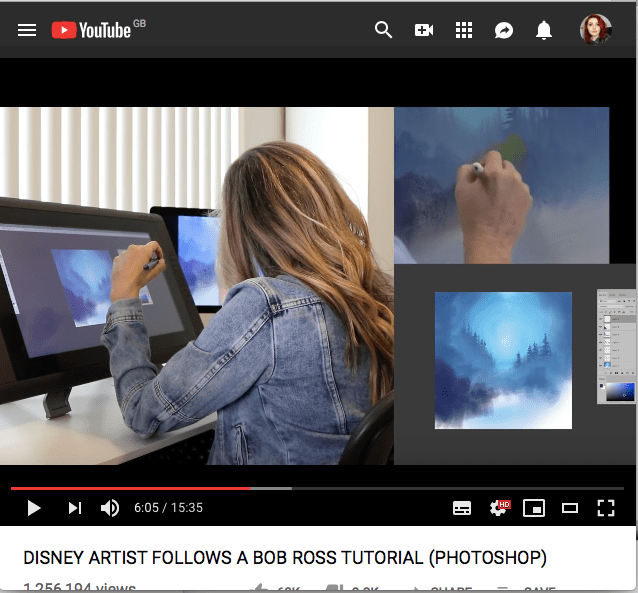
Task: Enable miniplayer mode
Action: pos(534,508)
